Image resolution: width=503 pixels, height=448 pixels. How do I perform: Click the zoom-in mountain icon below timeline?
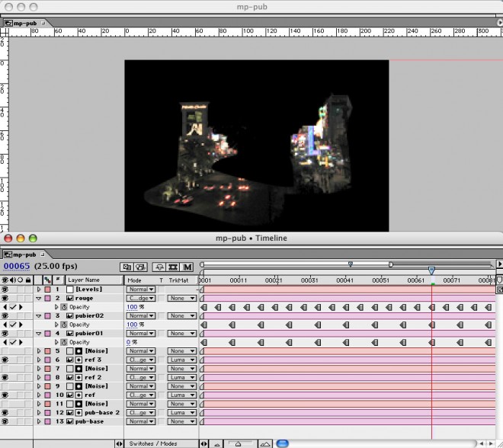[x=264, y=443]
